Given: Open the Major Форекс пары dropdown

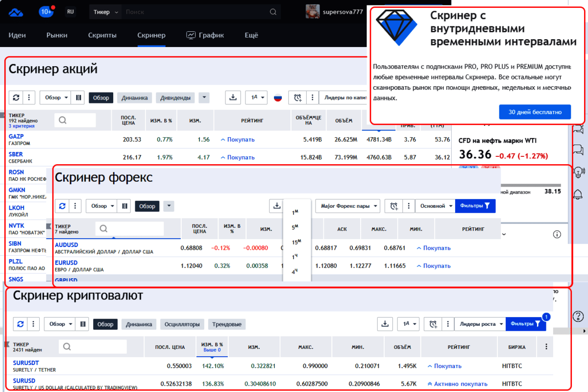Looking at the screenshot, I should coord(347,206).
